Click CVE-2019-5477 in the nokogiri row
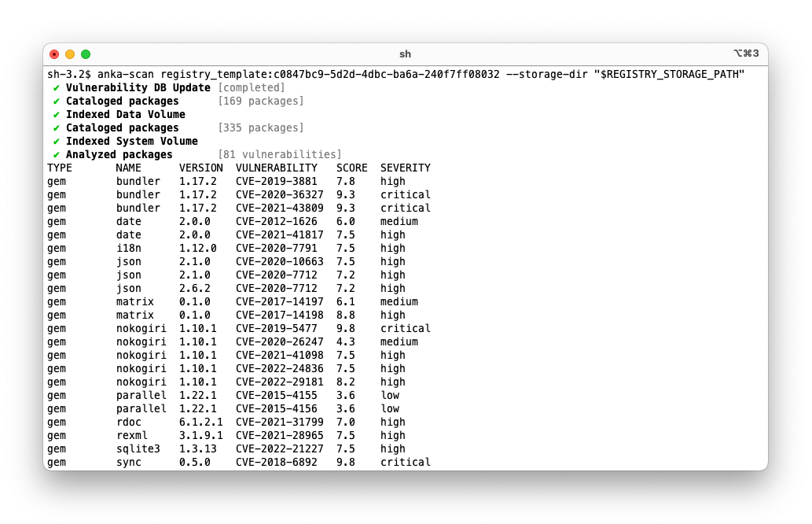812x524 pixels. (x=277, y=328)
